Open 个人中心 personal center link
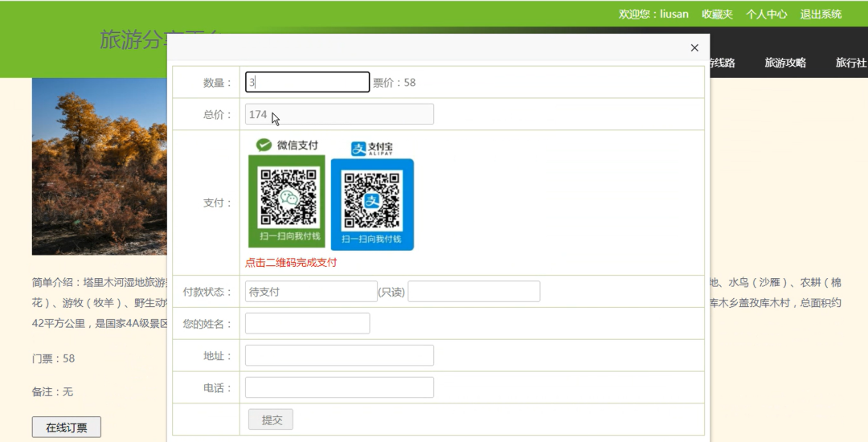868x442 pixels. pos(766,14)
